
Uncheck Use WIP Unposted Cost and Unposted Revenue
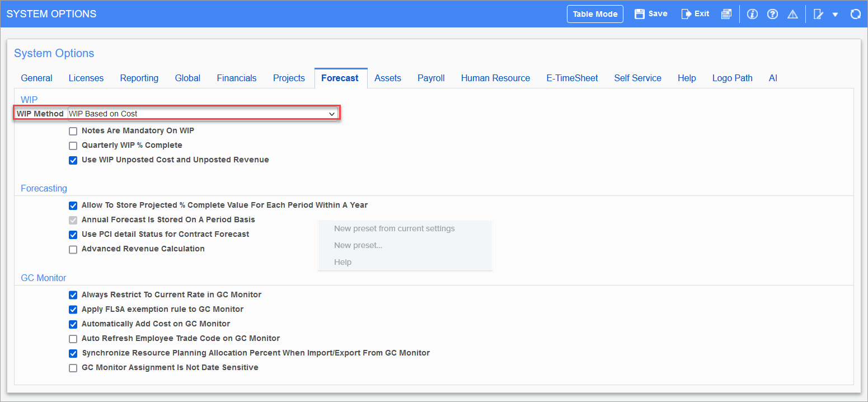tap(73, 160)
